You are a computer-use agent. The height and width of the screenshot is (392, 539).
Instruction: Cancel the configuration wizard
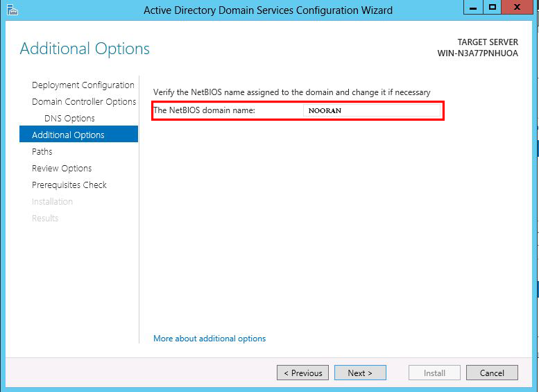(x=492, y=373)
